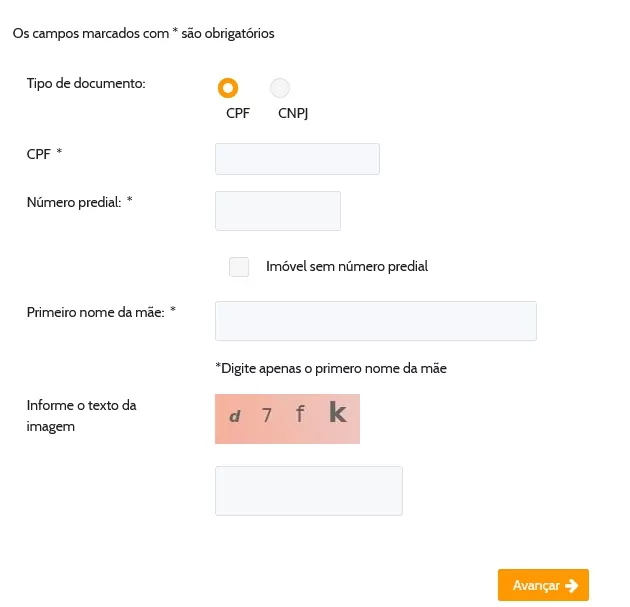The height and width of the screenshot is (607, 630).
Task: Click the CPF label under the radio button
Action: coord(238,113)
